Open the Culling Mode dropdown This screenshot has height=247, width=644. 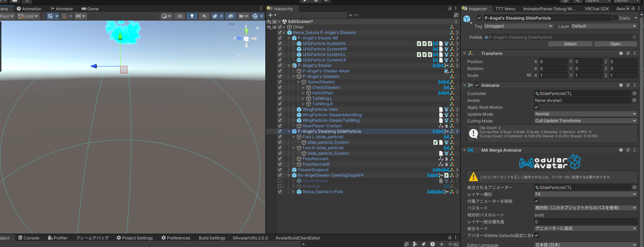pos(586,121)
